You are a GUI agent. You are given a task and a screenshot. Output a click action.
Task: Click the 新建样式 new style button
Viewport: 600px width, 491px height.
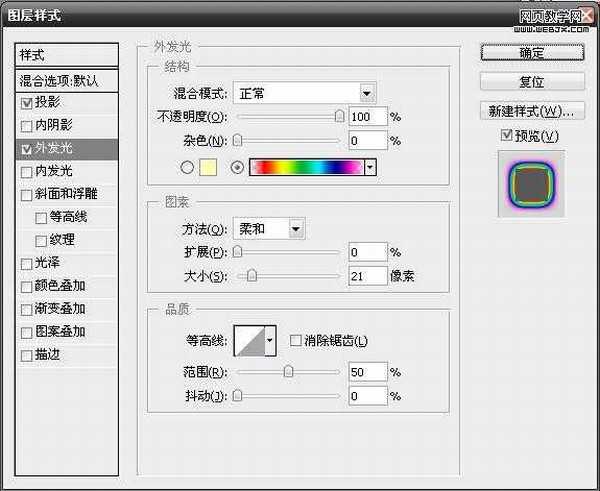[531, 110]
